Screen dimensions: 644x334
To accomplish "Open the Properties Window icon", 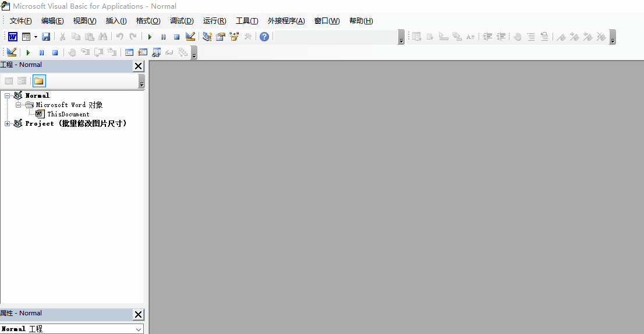I will (x=221, y=37).
